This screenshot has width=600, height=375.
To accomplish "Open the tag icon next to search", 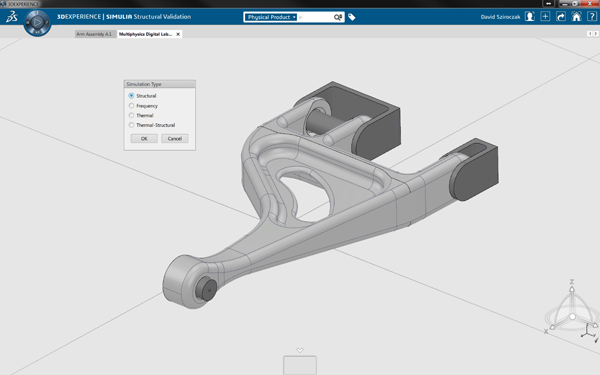I will [352, 17].
